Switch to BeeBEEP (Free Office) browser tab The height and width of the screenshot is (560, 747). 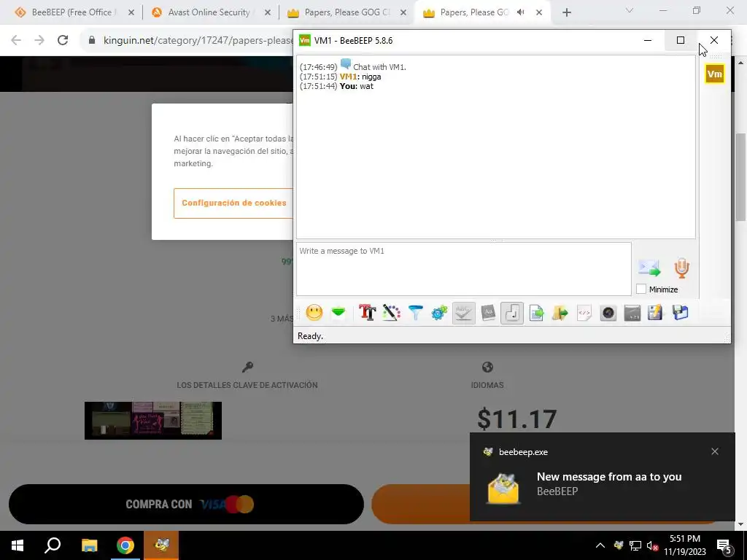(x=71, y=12)
